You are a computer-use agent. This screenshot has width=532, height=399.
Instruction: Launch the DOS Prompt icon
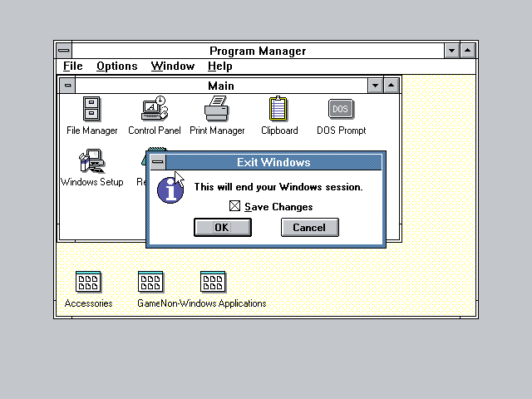point(341,109)
